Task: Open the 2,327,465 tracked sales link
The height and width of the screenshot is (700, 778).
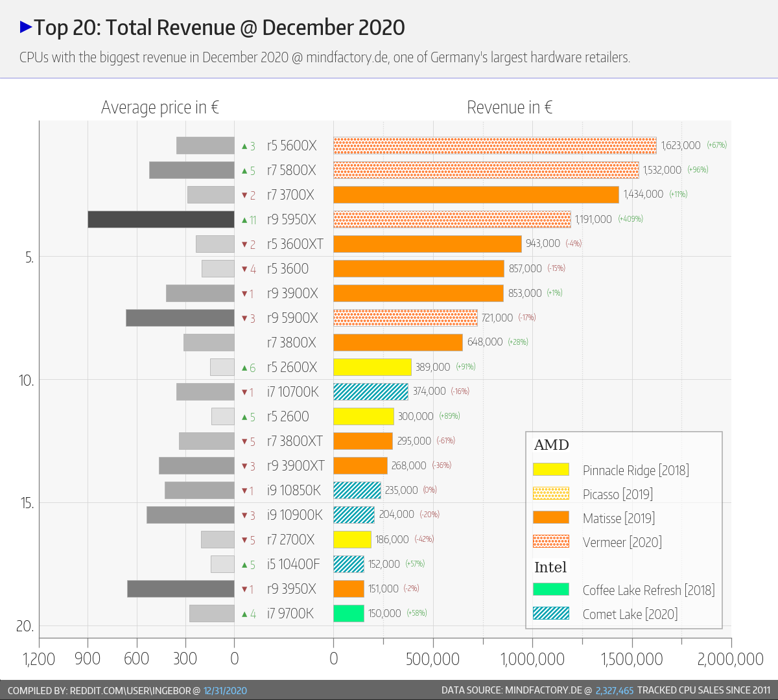Action: 615,690
